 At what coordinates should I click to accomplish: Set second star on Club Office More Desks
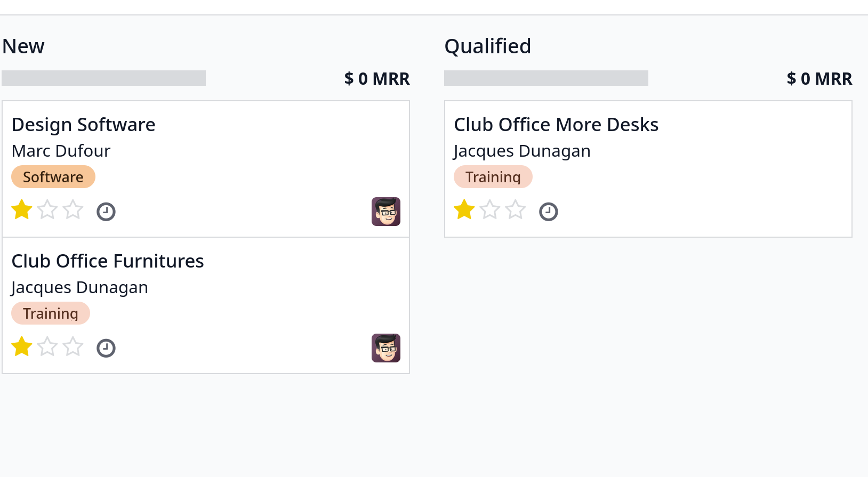point(490,209)
